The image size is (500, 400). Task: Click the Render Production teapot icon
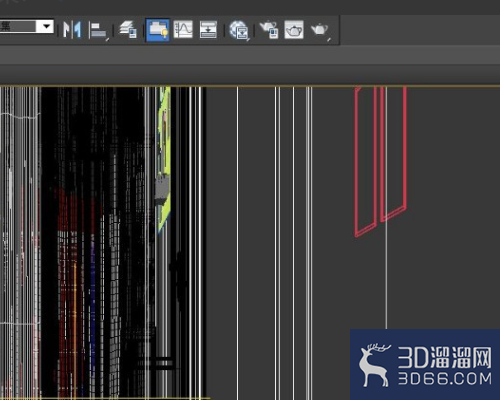[320, 30]
